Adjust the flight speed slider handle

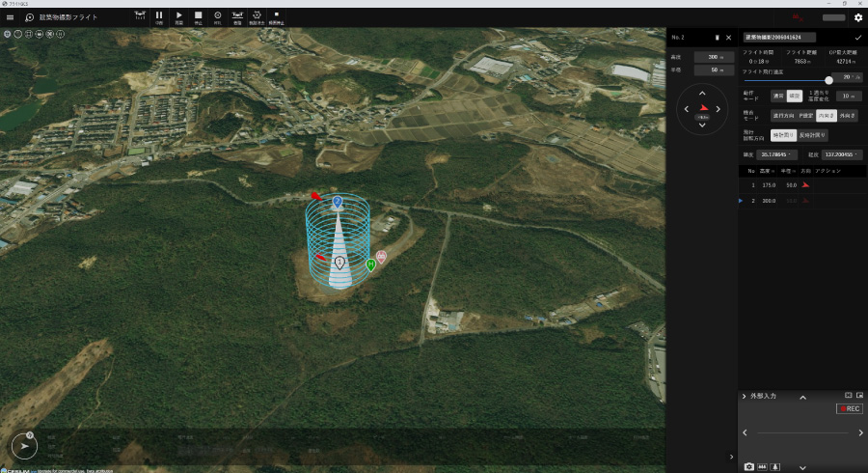coord(828,80)
